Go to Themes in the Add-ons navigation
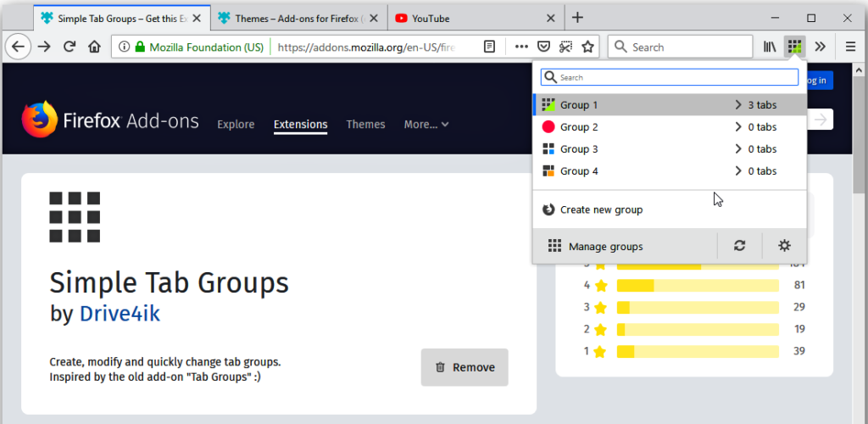The image size is (868, 424). click(x=365, y=124)
